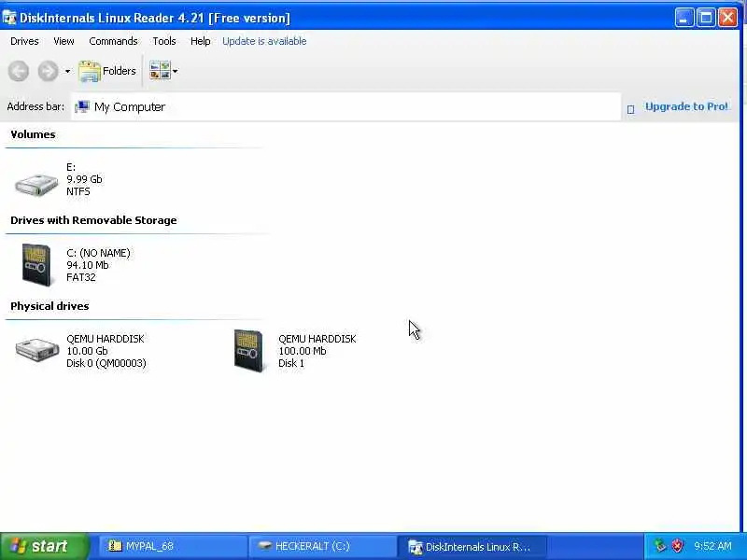Viewport: 747px width, 560px height.
Task: Click the Disk 1 label
Action: (291, 363)
